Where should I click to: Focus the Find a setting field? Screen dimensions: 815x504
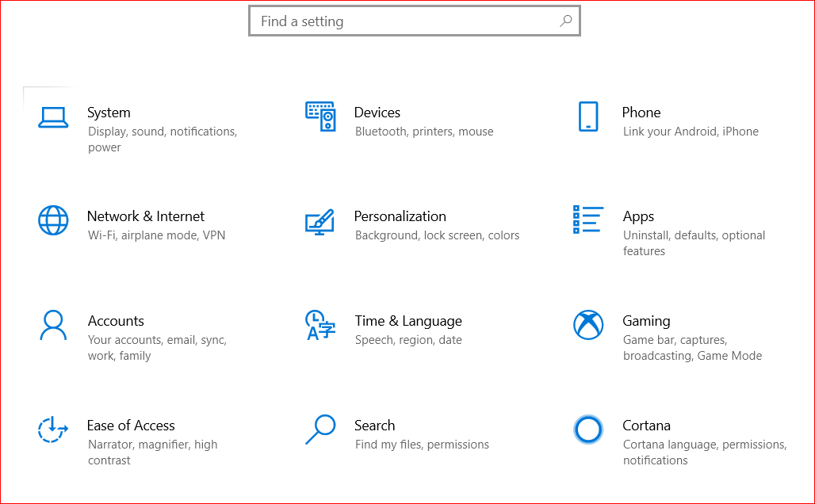click(415, 21)
